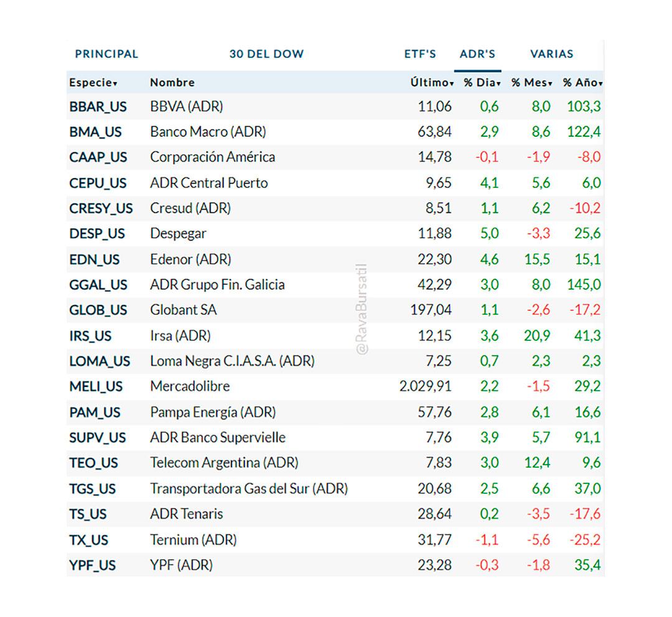Select the TX_US Ternium ticker
The width and height of the screenshot is (672, 617).
(89, 540)
